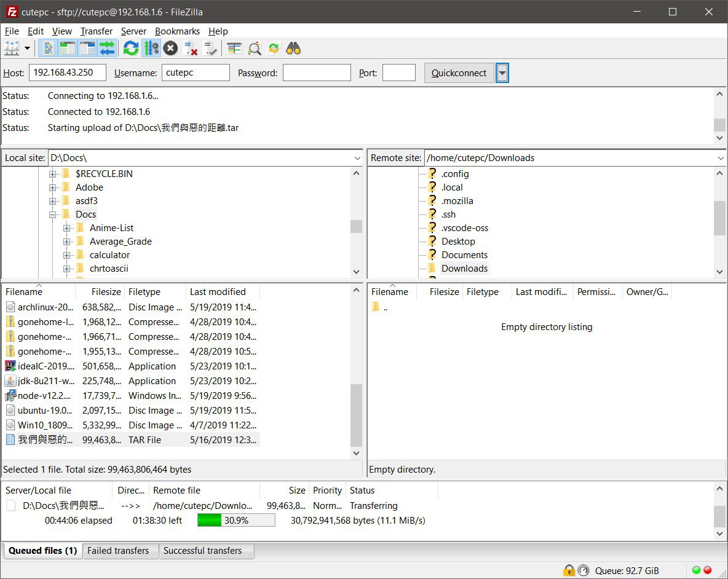Click the speed limit indicator icon
The image size is (728, 579).
(584, 570)
